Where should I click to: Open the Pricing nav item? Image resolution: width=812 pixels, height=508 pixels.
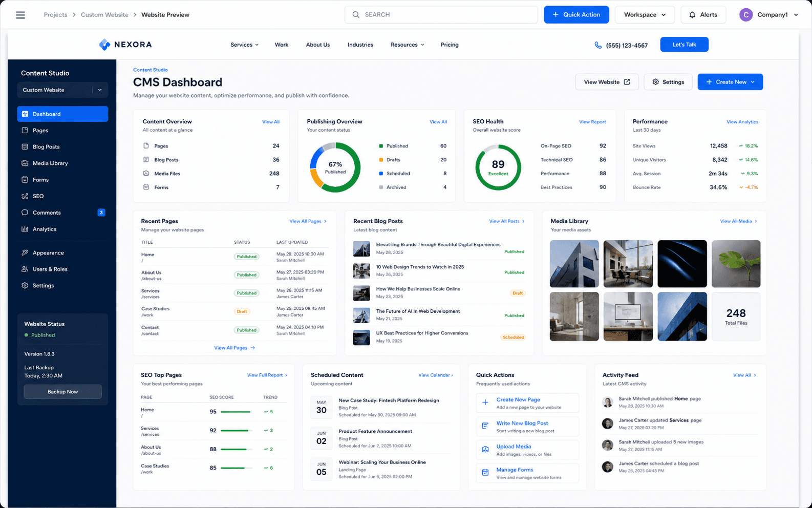tap(450, 45)
